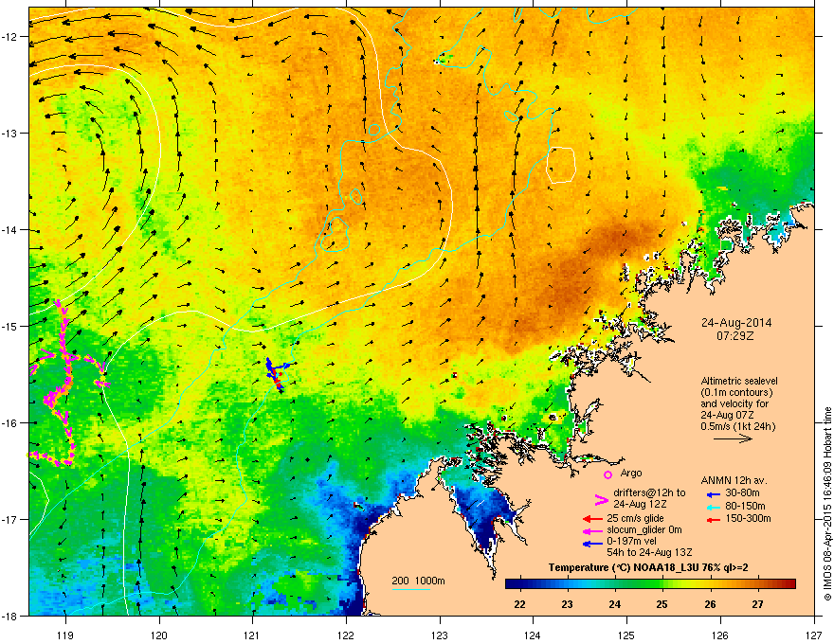Click the color bar label 23
The height and width of the screenshot is (644, 834).
point(567,604)
